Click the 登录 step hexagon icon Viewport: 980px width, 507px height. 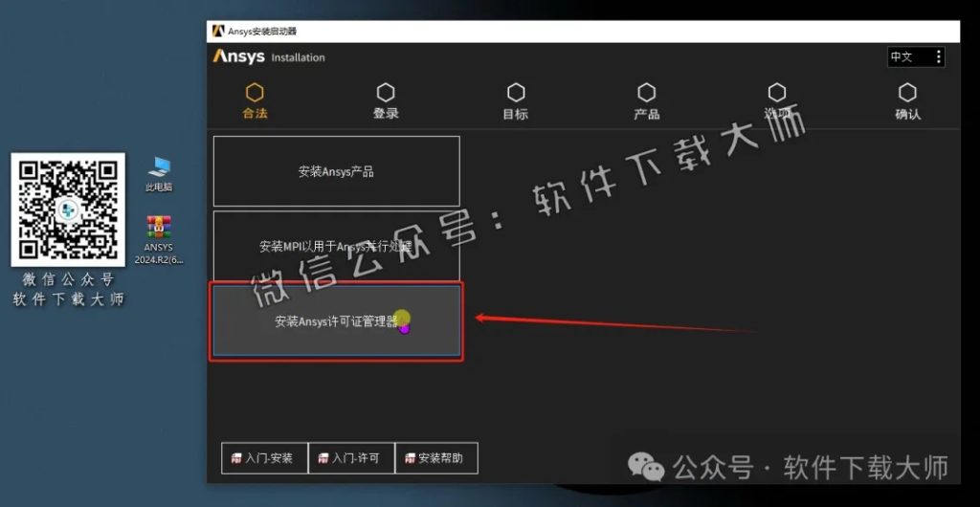click(386, 93)
